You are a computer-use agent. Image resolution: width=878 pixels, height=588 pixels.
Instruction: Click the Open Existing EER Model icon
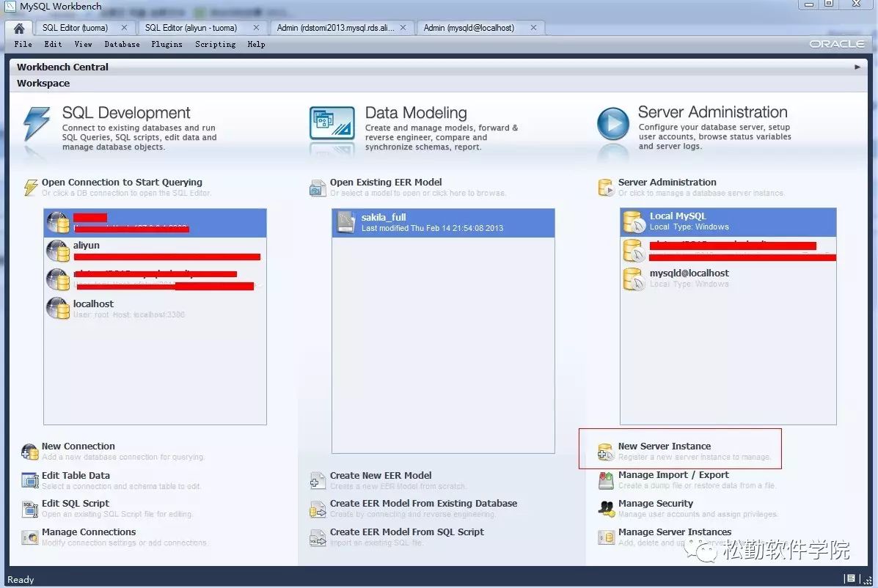coord(318,188)
